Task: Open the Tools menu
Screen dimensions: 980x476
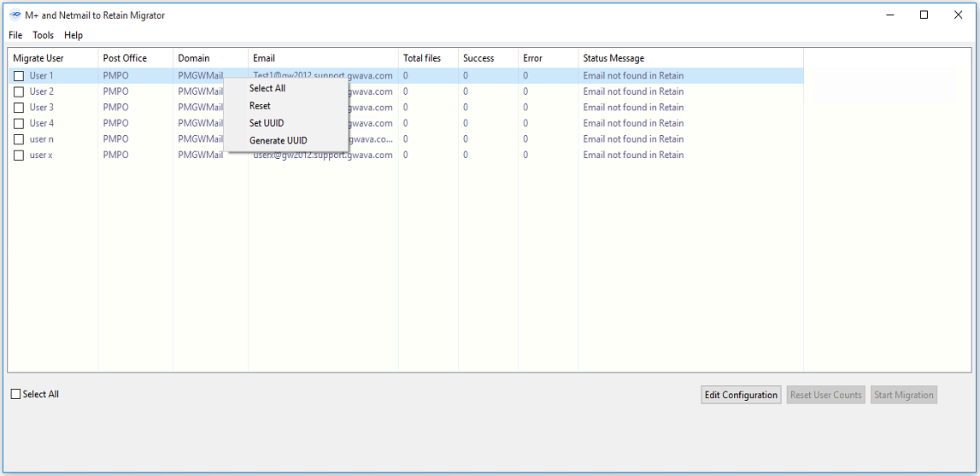Action: tap(43, 35)
